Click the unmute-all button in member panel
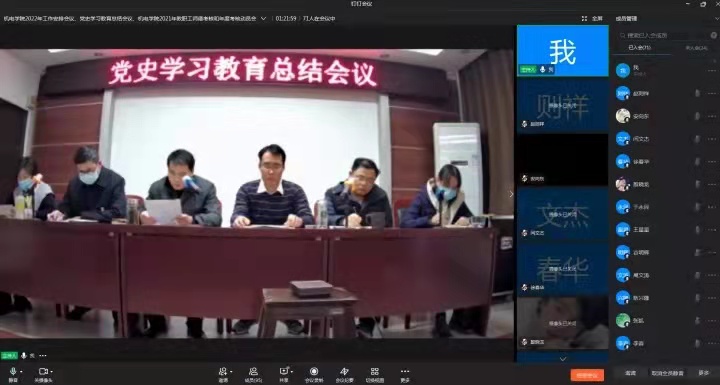The height and width of the screenshot is (385, 720). pos(667,373)
